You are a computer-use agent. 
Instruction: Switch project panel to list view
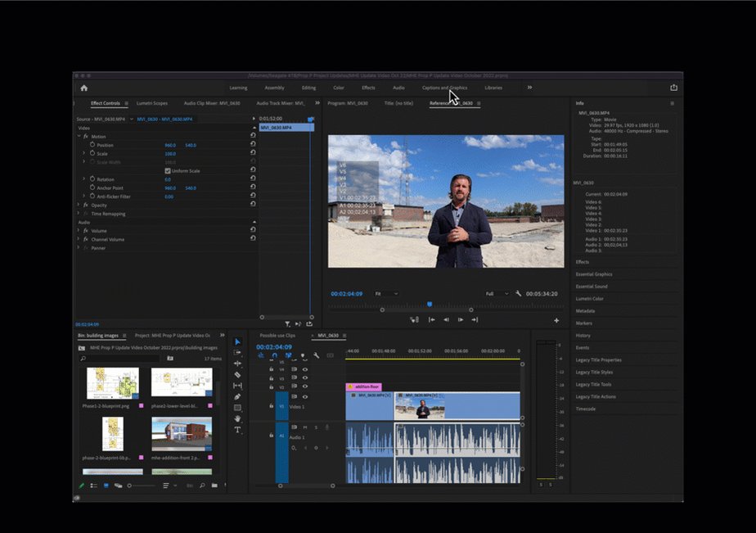[93, 486]
